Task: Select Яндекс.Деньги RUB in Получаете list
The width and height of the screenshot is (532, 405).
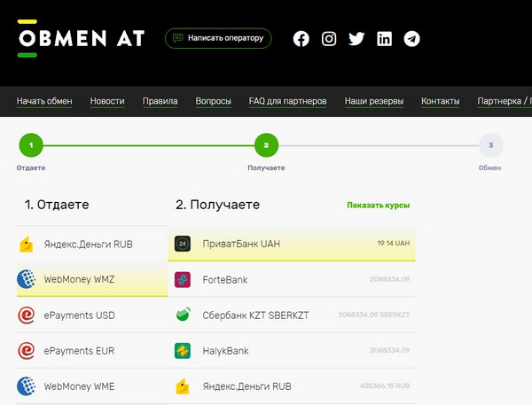Action: pyautogui.click(x=292, y=386)
